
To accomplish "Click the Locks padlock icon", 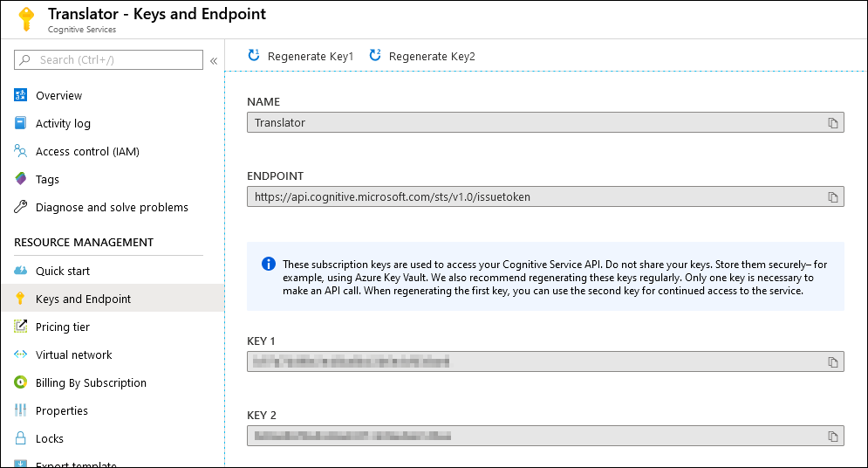I will point(21,438).
